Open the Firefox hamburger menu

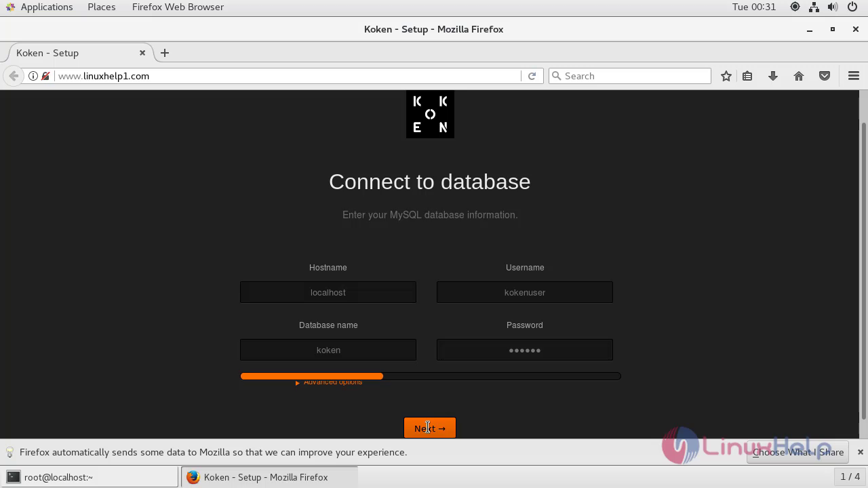(854, 76)
